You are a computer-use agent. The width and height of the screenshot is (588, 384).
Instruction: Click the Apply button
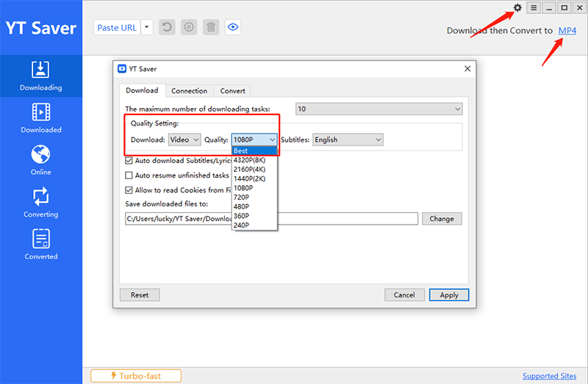point(449,295)
